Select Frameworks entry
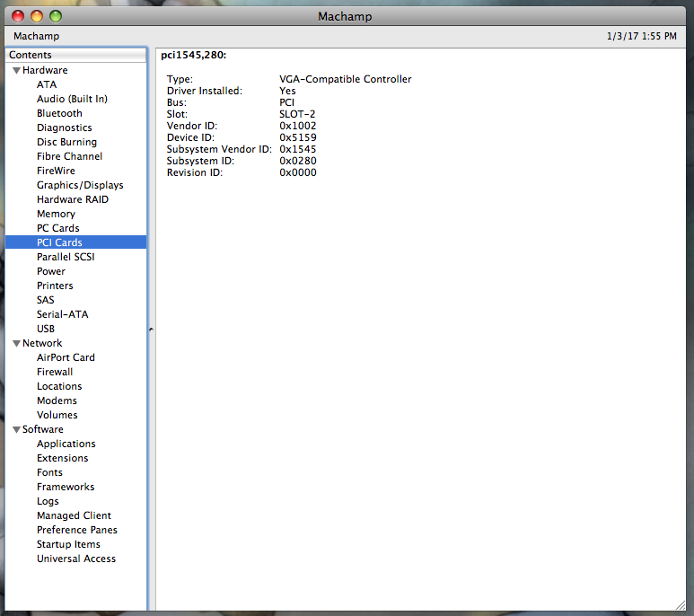This screenshot has width=694, height=616. pyautogui.click(x=66, y=487)
